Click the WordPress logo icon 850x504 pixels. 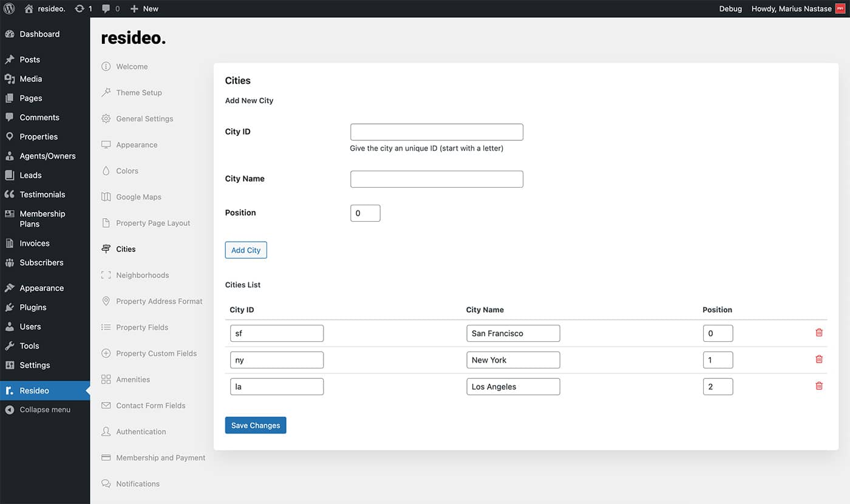coord(9,9)
